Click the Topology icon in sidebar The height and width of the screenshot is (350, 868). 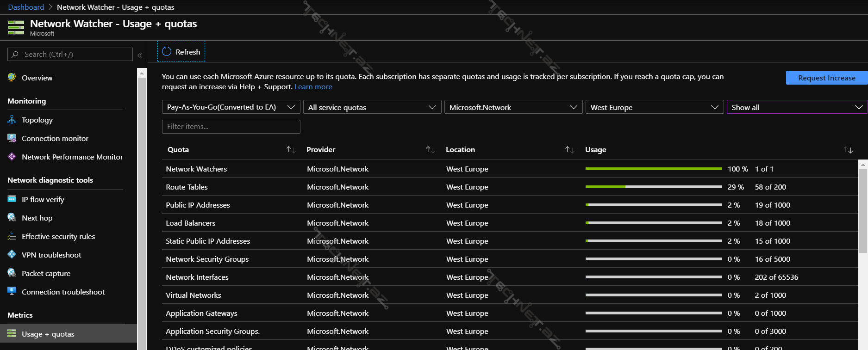click(12, 120)
